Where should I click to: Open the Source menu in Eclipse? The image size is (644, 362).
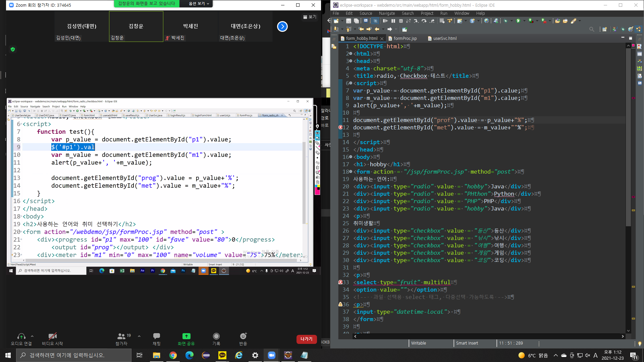(366, 13)
